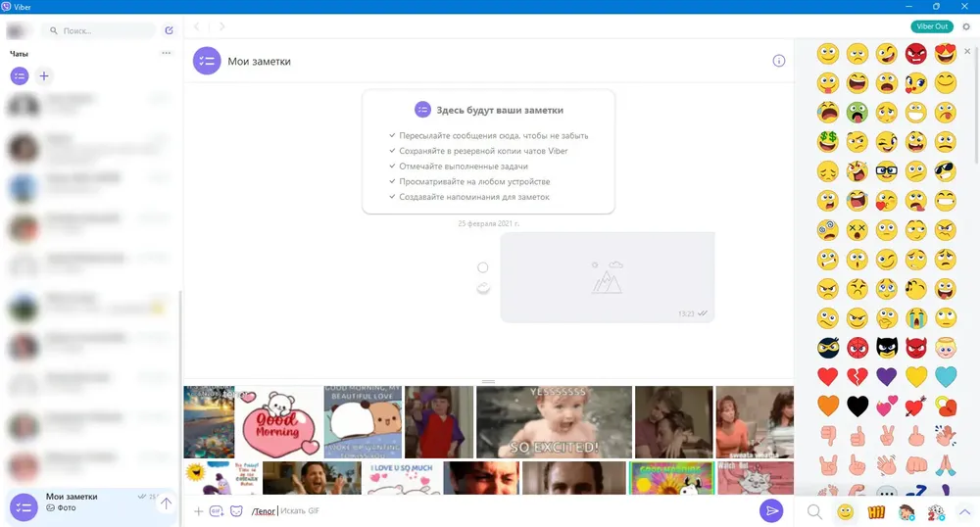Insert the black heart emoji

point(857,406)
